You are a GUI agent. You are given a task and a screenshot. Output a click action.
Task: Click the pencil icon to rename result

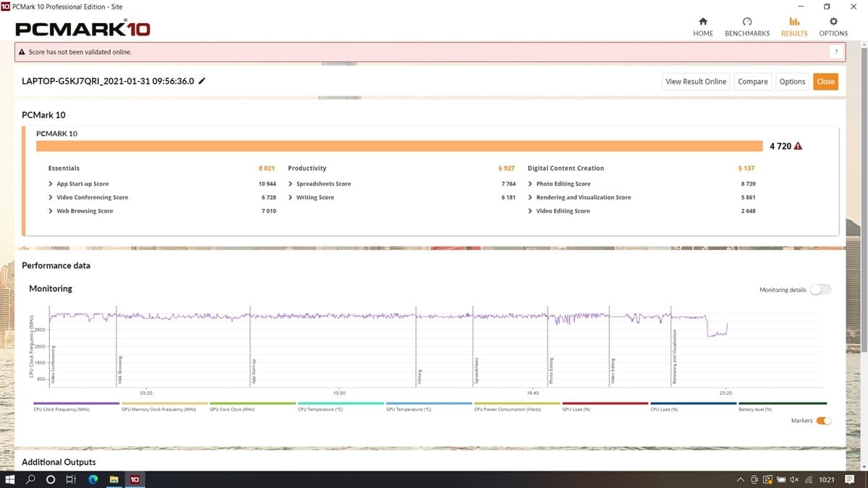(x=202, y=81)
